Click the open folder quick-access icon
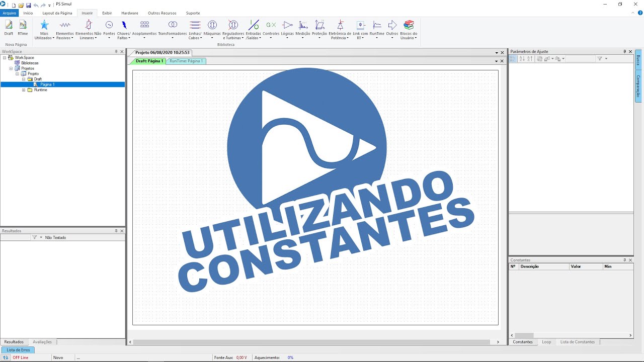The height and width of the screenshot is (362, 644). 21,5
